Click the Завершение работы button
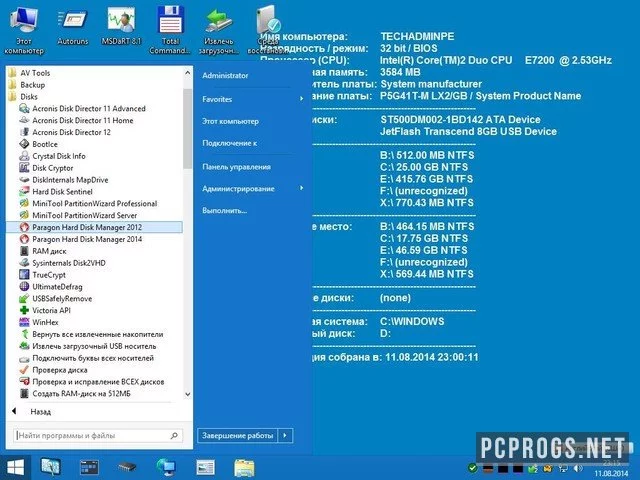 pyautogui.click(x=238, y=436)
